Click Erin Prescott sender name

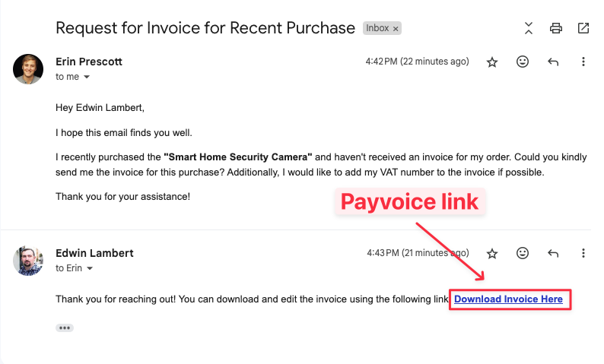(x=89, y=62)
